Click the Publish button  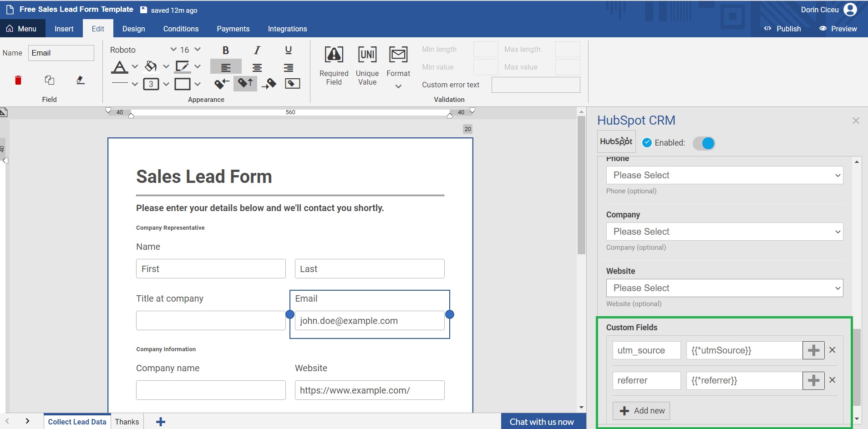[782, 29]
